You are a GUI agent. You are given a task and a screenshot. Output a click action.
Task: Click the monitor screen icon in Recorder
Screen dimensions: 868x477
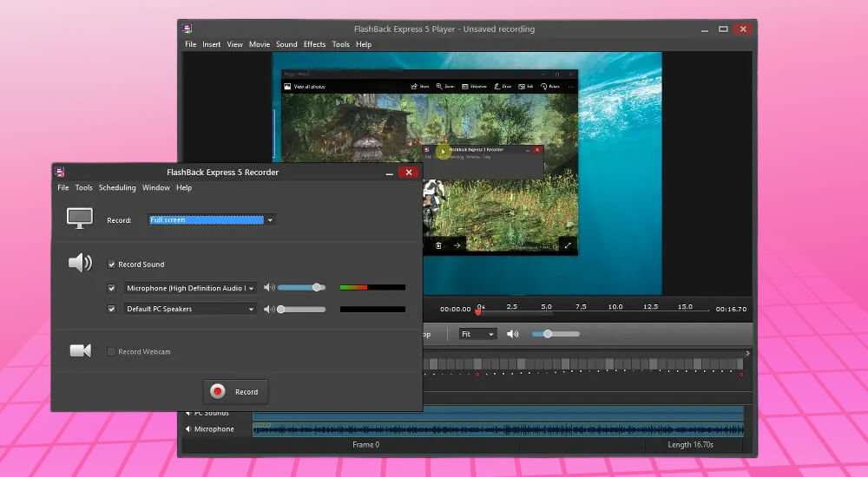pyautogui.click(x=80, y=218)
